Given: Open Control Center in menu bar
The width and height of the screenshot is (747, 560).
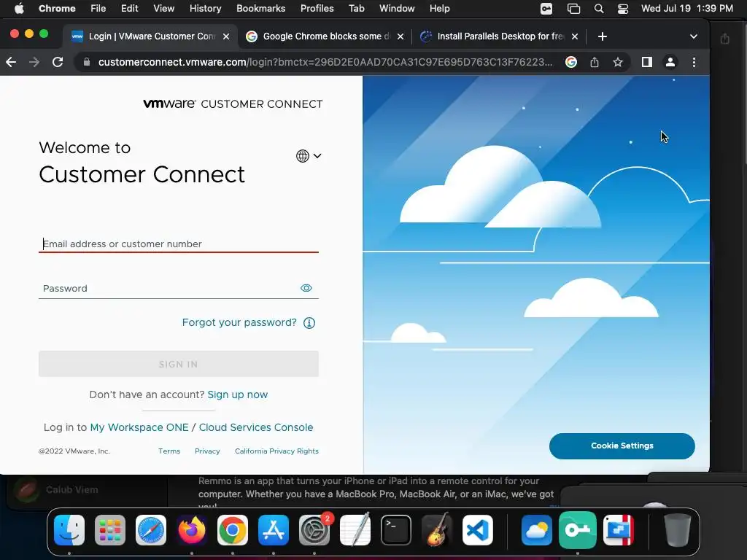Looking at the screenshot, I should pos(623,9).
